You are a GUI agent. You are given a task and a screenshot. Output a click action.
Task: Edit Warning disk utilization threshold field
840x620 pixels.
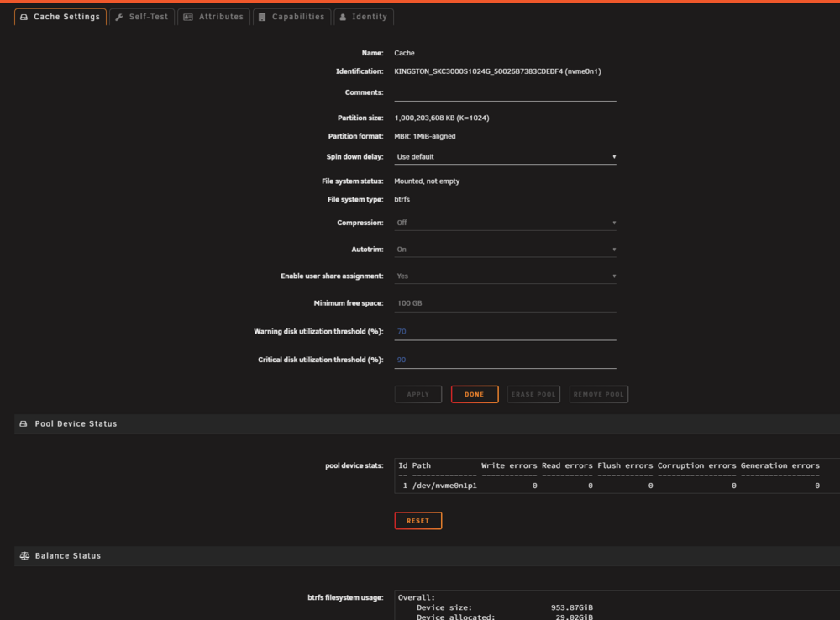[x=505, y=332]
